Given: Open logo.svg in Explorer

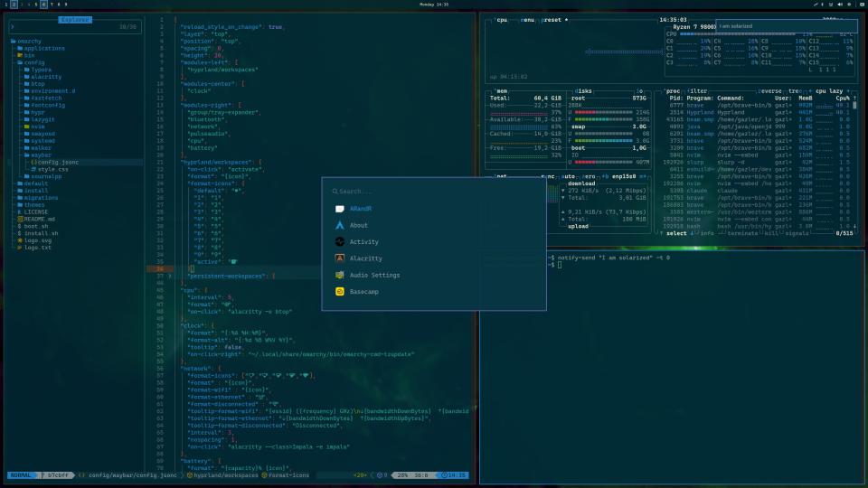Looking at the screenshot, I should pos(34,240).
